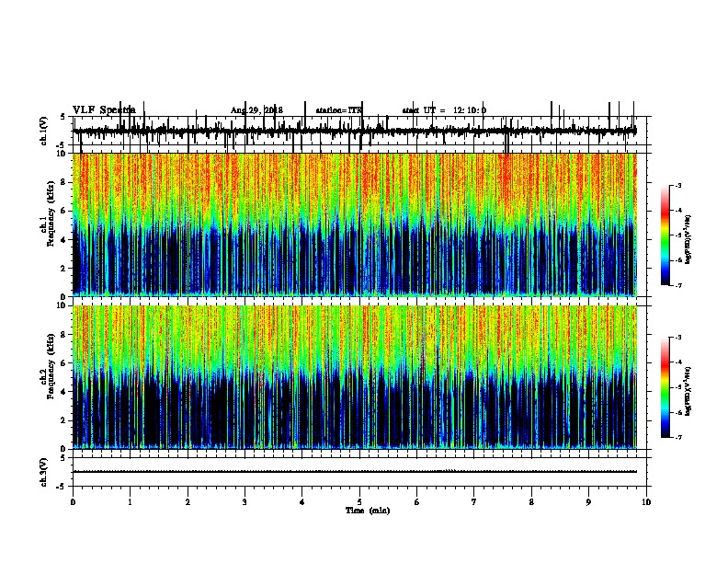Click the time axis tick label "8"

click(x=531, y=502)
